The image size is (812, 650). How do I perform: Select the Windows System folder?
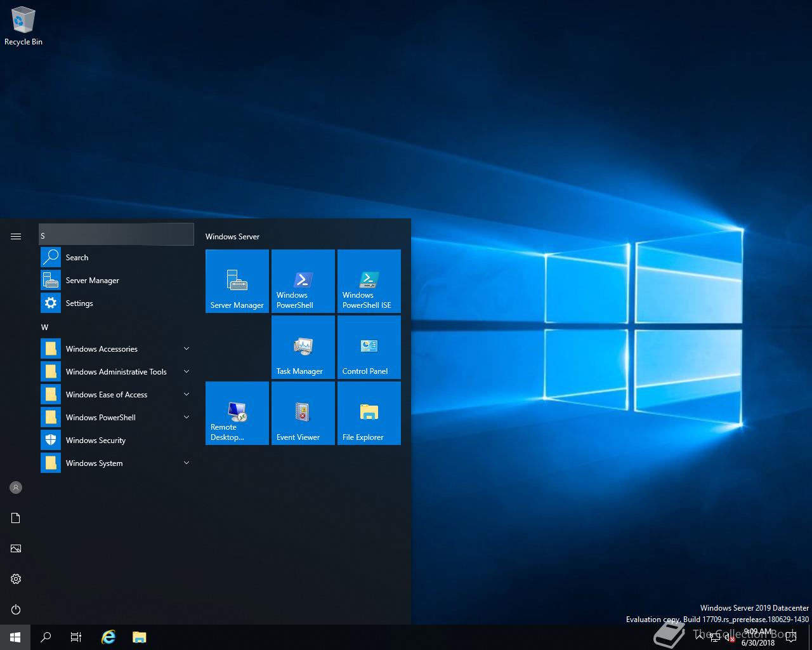point(117,463)
